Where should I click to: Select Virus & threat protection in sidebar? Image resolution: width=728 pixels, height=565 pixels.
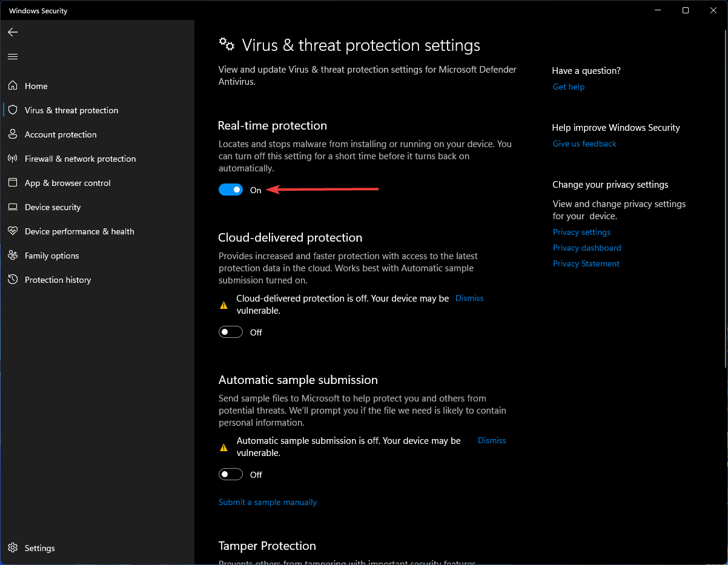[x=71, y=110]
